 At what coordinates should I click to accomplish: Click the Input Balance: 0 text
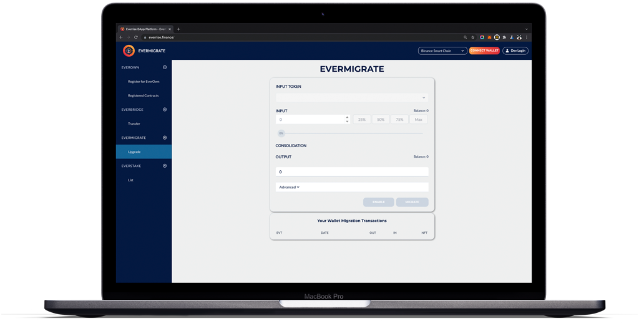click(x=421, y=111)
